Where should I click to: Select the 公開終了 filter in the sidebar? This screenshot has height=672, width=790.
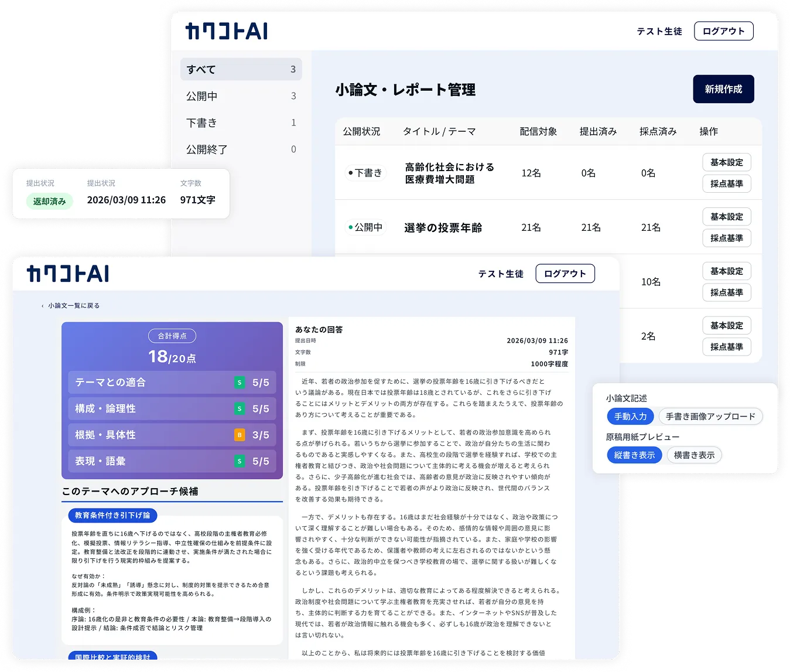(241, 149)
